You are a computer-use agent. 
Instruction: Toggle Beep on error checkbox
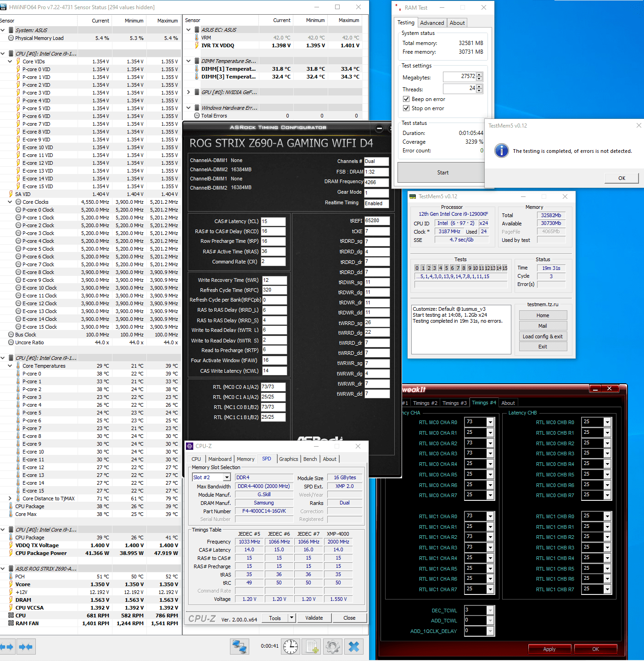pyautogui.click(x=406, y=99)
